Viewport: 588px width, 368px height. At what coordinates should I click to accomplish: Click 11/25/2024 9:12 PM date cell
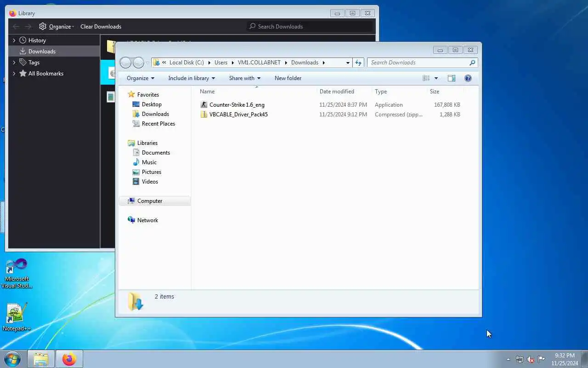coord(343,115)
